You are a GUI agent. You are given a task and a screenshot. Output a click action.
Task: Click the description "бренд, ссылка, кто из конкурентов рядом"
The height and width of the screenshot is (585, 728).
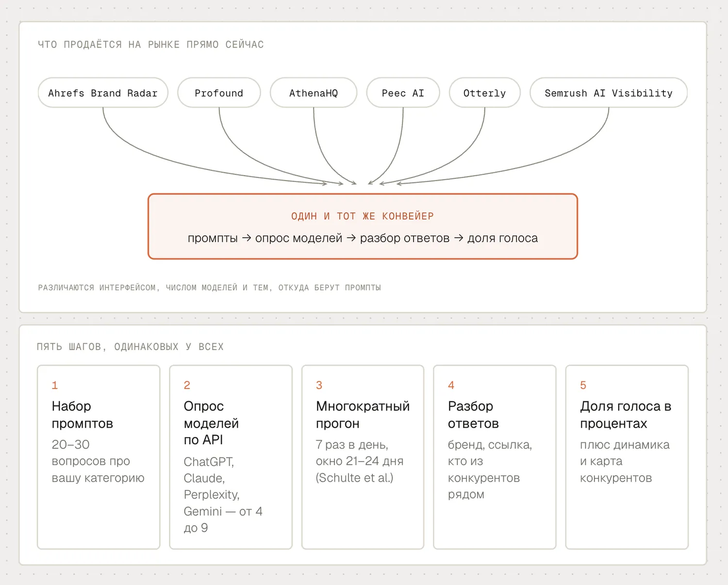pos(490,469)
